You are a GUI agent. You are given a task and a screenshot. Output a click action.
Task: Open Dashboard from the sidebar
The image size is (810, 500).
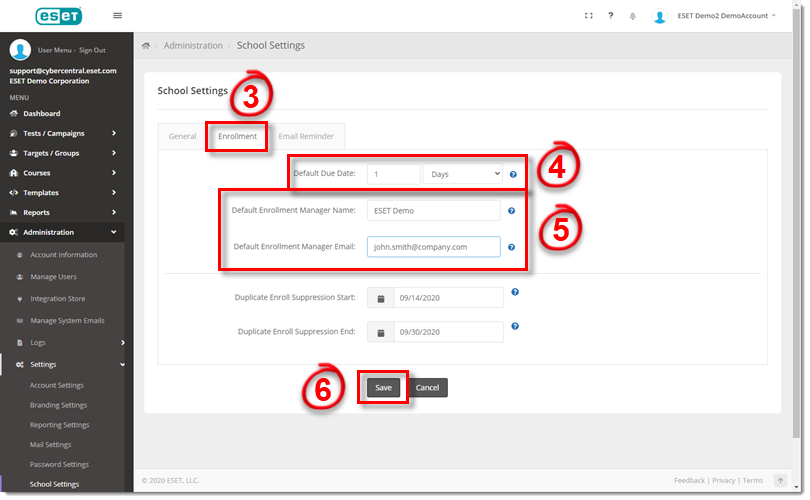(x=41, y=114)
